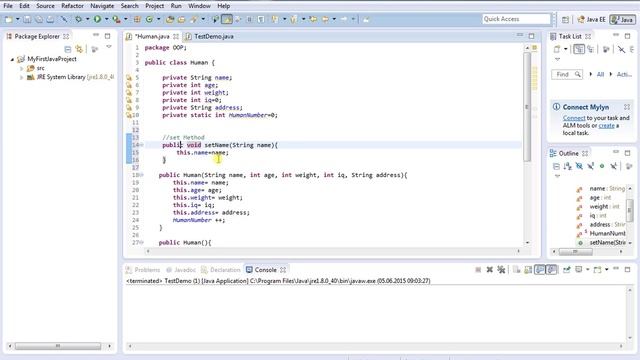The width and height of the screenshot is (640, 360).
Task: Click Pin Console icon
Action: click(567, 270)
